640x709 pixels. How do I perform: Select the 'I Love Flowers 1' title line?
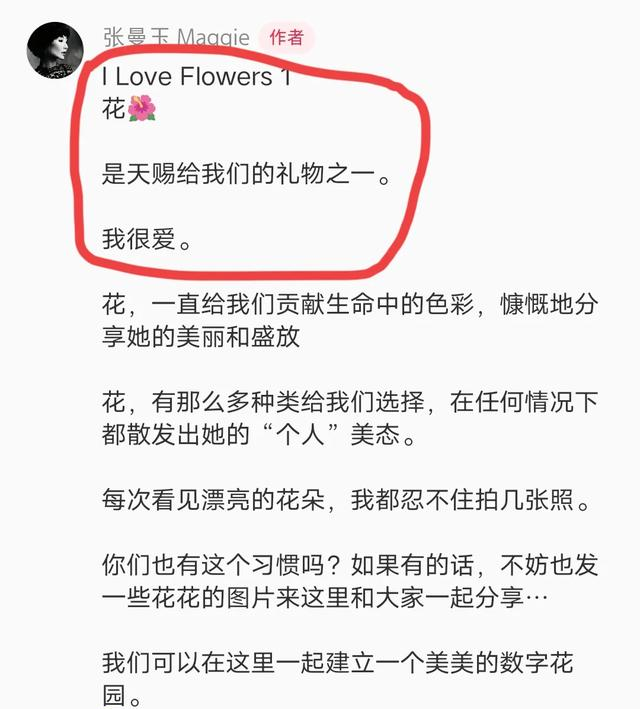coord(197,76)
